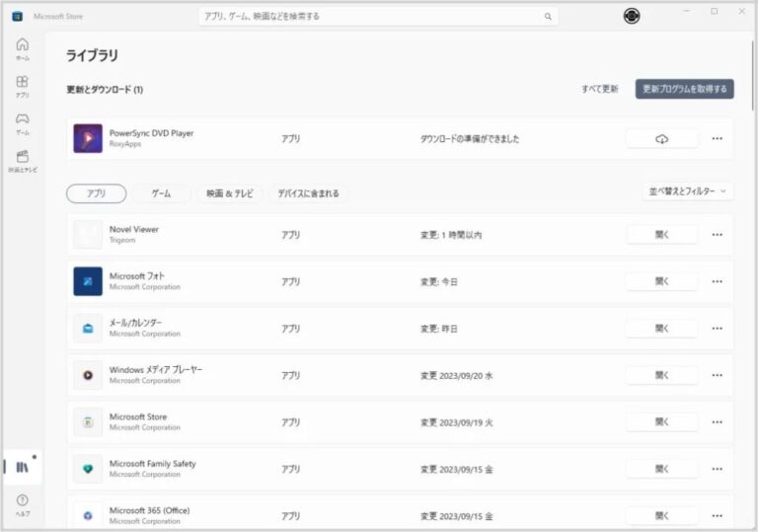Open the アプリ (Apps) sidebar icon

coord(22,86)
